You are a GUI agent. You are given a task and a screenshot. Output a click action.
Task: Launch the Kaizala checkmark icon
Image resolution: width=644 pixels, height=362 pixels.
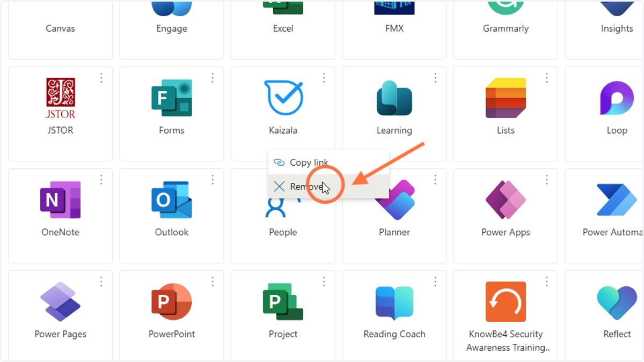[283, 98]
